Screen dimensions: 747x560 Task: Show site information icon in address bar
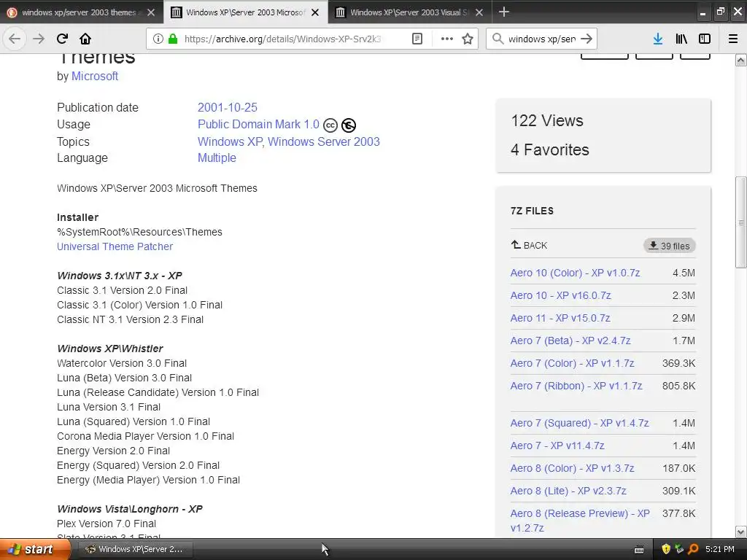click(x=158, y=39)
